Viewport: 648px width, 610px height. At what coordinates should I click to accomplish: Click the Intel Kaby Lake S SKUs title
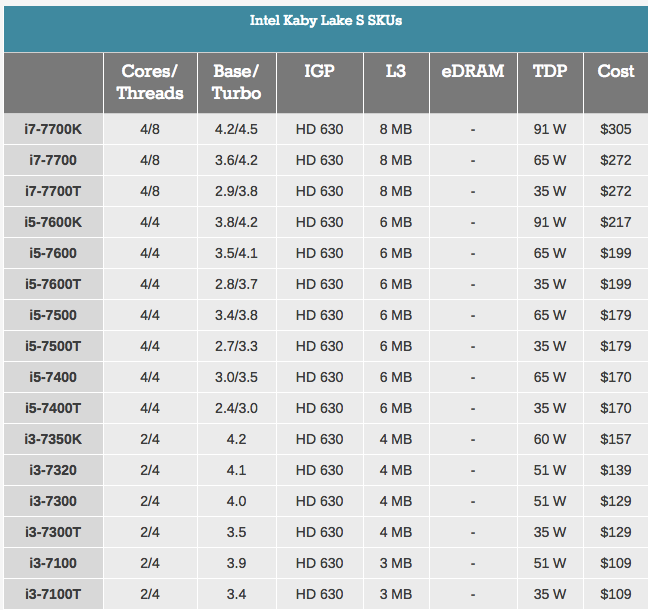pyautogui.click(x=326, y=20)
